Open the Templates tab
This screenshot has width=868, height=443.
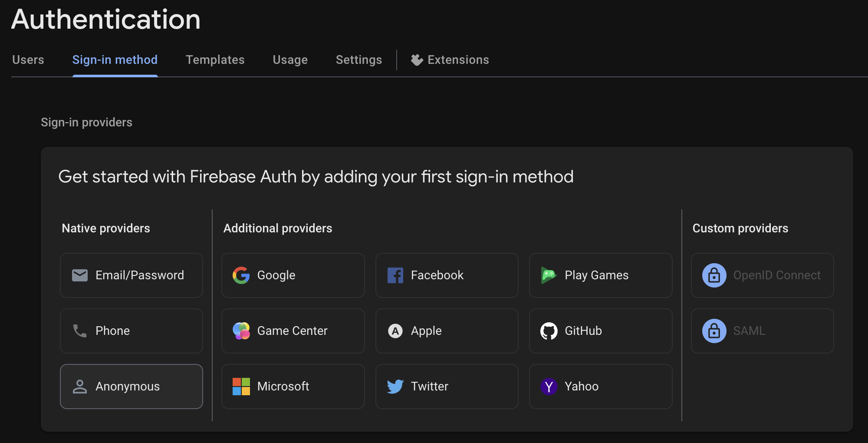215,60
